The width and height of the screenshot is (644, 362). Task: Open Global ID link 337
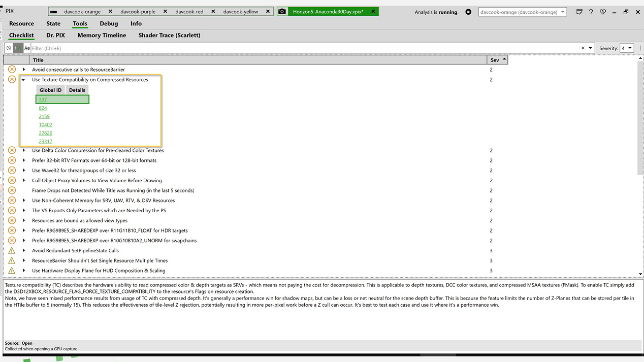(x=43, y=100)
